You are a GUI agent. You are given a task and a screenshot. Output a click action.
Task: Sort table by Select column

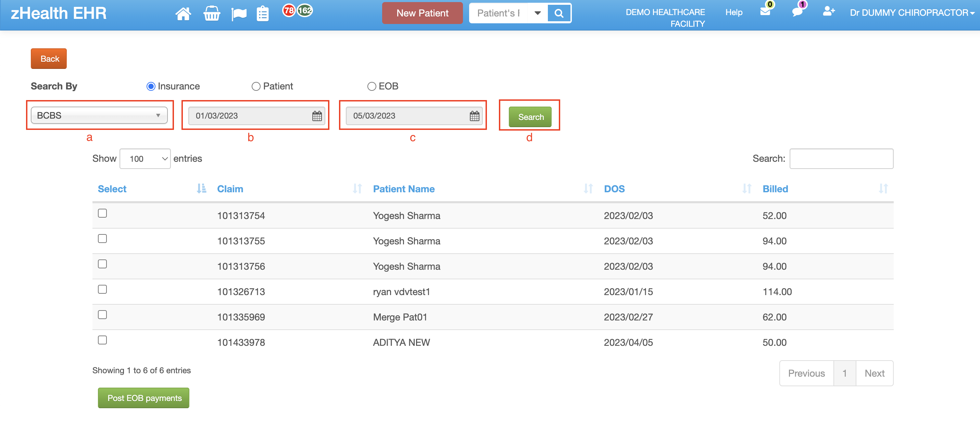tap(201, 188)
